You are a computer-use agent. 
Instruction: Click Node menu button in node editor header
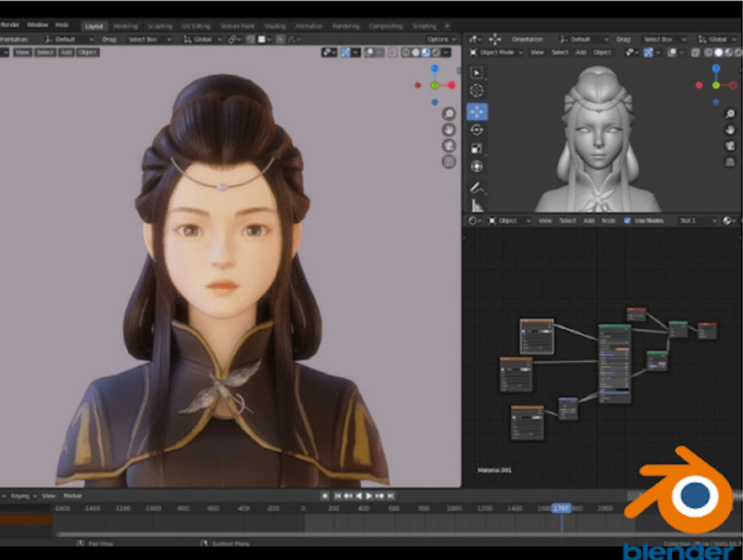pyautogui.click(x=609, y=220)
